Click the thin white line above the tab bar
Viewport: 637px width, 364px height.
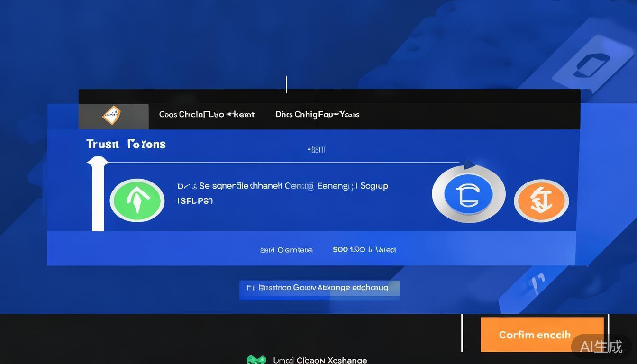point(286,84)
